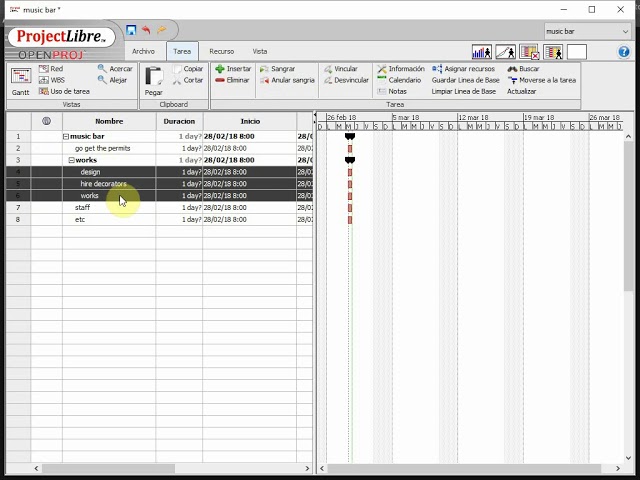This screenshot has width=640, height=480.
Task: Collapse the works summary task
Action: (x=71, y=160)
